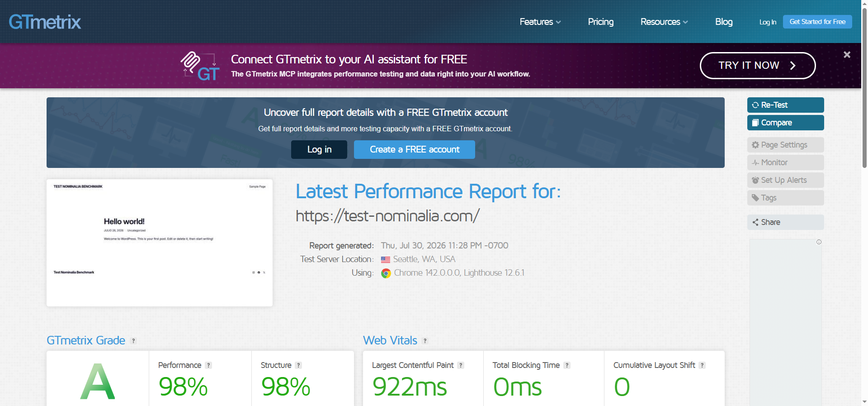Click the TRY IT NOW button
Screen dimensions: 868x406
pyautogui.click(x=758, y=66)
